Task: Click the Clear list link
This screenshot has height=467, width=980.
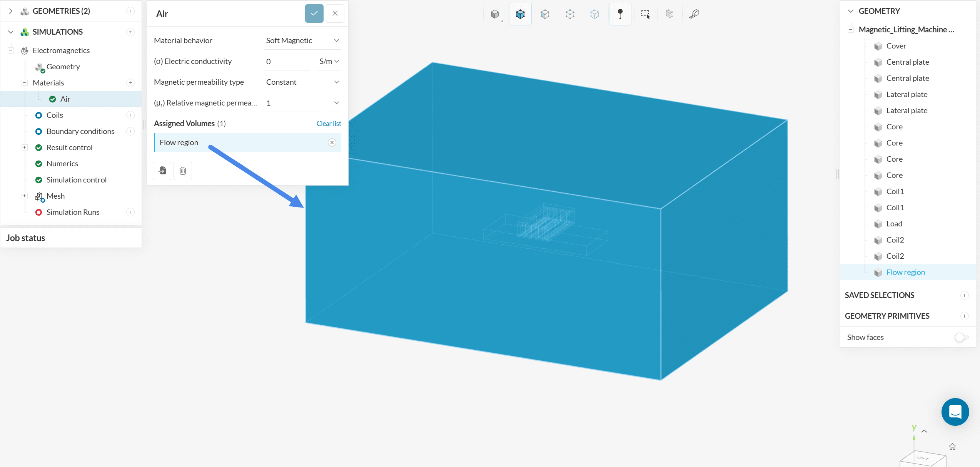Action: [x=329, y=124]
